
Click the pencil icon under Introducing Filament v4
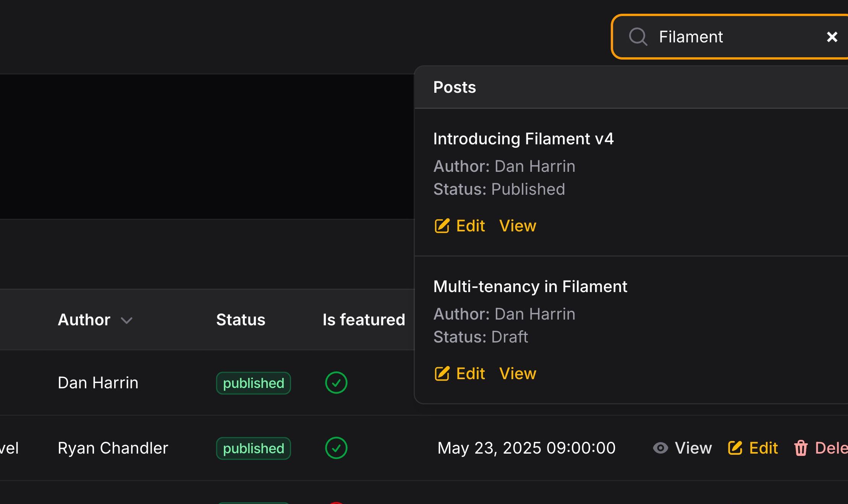point(442,226)
